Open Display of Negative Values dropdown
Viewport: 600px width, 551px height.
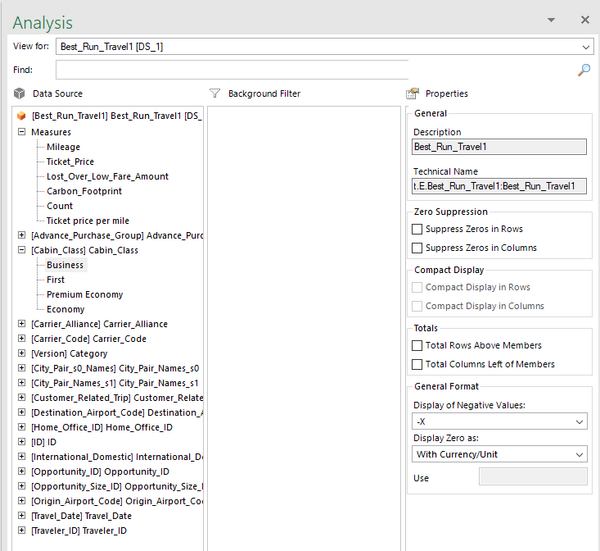(500, 421)
